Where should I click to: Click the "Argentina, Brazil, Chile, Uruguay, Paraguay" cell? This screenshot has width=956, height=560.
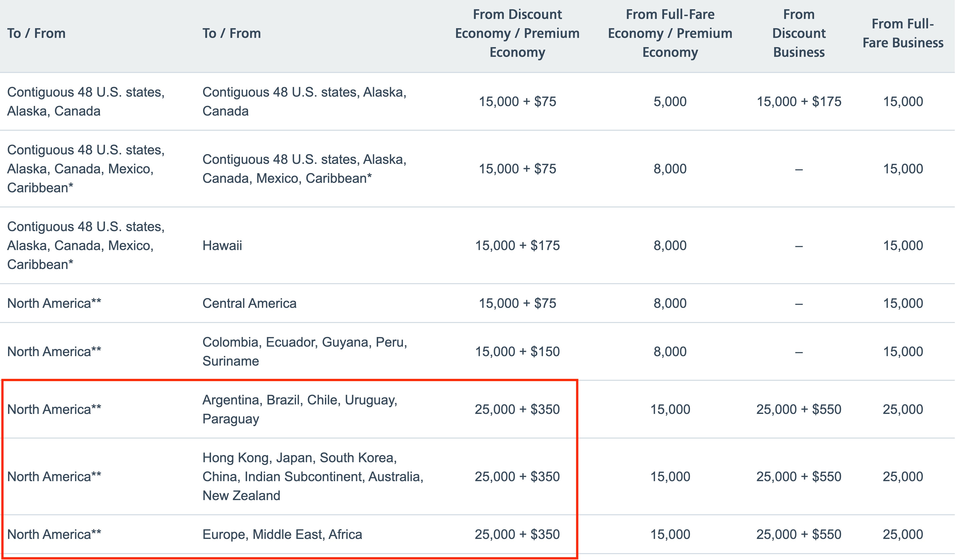(x=300, y=409)
